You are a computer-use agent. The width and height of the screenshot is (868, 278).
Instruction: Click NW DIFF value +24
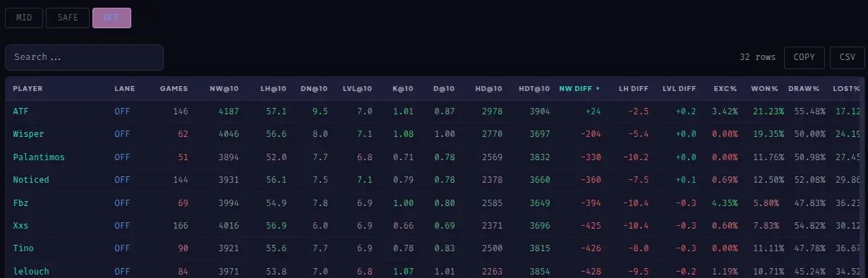593,111
